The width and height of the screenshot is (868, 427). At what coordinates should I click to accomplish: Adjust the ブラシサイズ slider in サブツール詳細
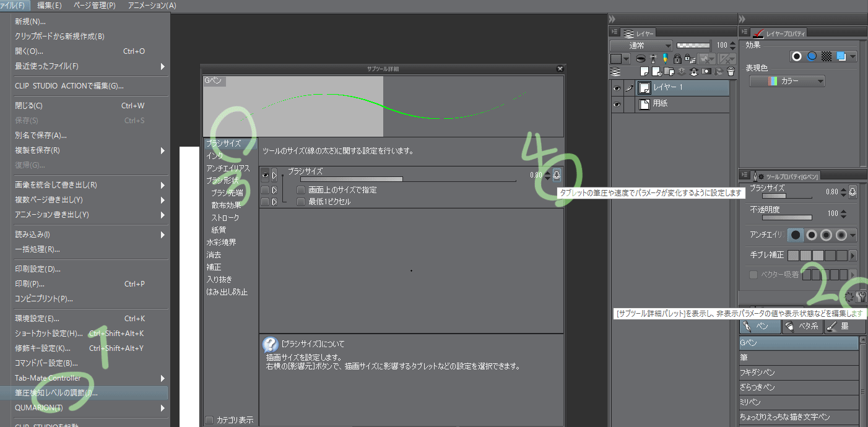click(x=408, y=179)
